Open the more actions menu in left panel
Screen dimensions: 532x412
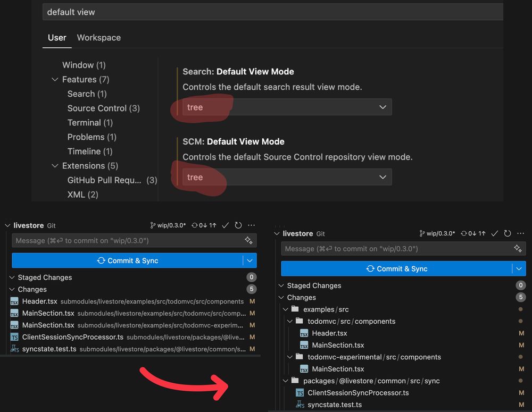click(x=251, y=225)
